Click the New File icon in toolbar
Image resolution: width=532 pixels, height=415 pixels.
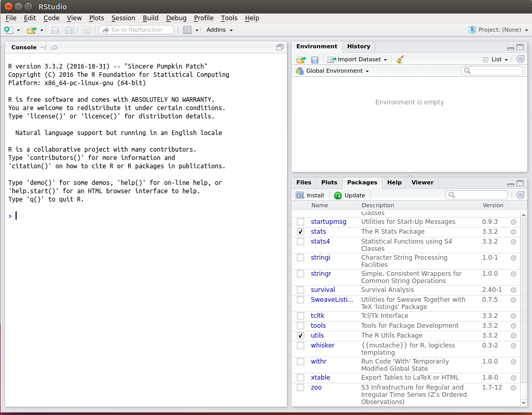[9, 30]
